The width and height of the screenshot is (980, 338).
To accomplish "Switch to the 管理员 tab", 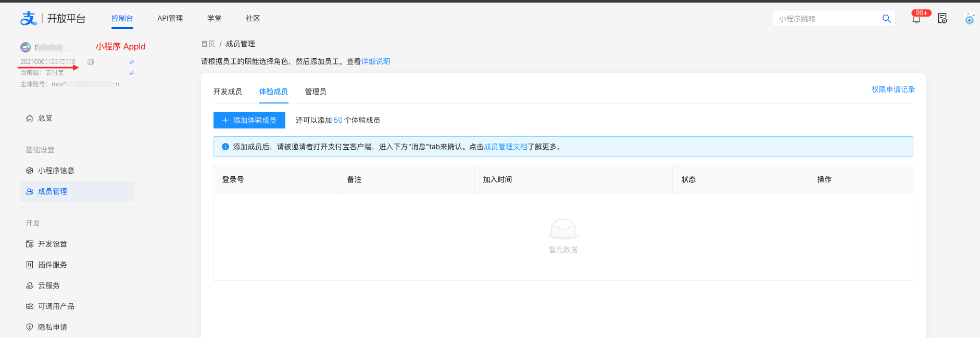I will (x=316, y=92).
